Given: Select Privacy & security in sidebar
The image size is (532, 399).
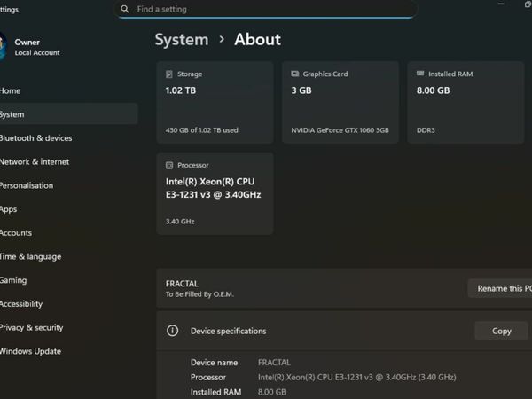Looking at the screenshot, I should click(x=31, y=327).
